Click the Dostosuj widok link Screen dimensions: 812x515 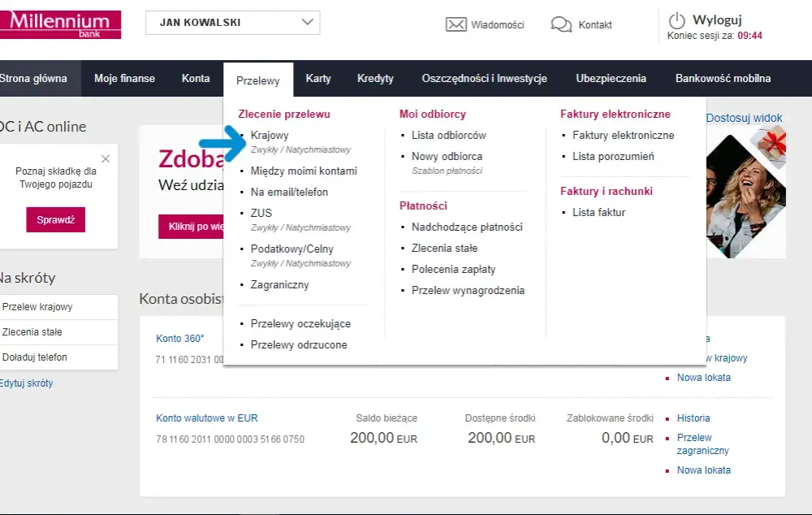click(744, 118)
